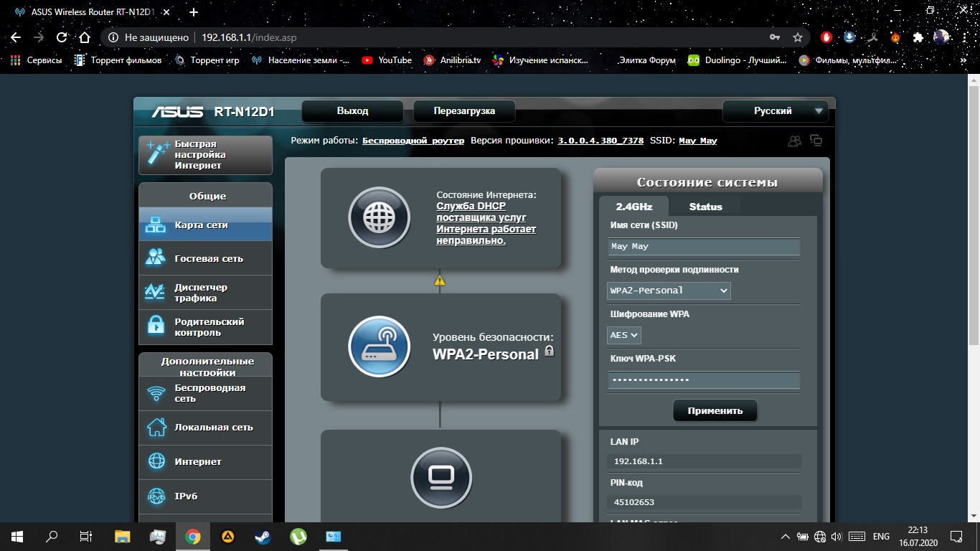Screen dimensions: 980x551
Task: Click the yellow warning triangle icon
Action: tap(440, 281)
